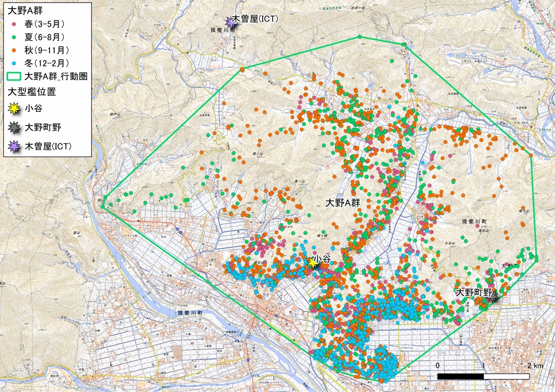This screenshot has height=392, width=555.
Task: Click the purple star icon in the legend
Action: point(14,147)
